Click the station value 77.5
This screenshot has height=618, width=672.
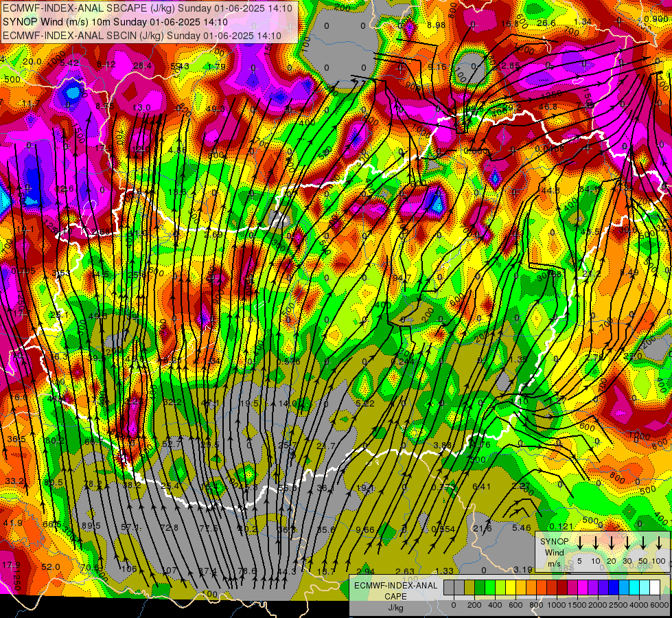[x=209, y=528]
